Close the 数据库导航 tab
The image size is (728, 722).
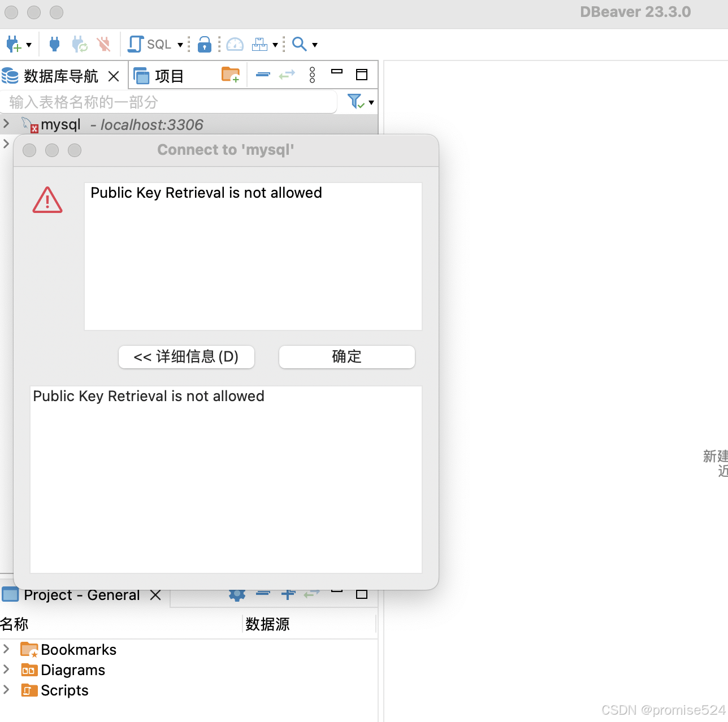point(114,76)
